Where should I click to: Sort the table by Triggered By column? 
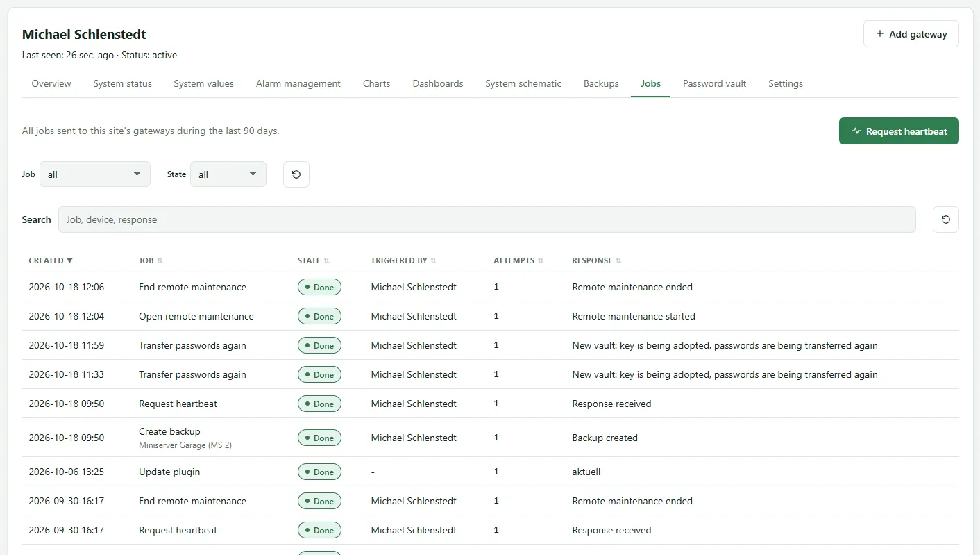click(403, 260)
